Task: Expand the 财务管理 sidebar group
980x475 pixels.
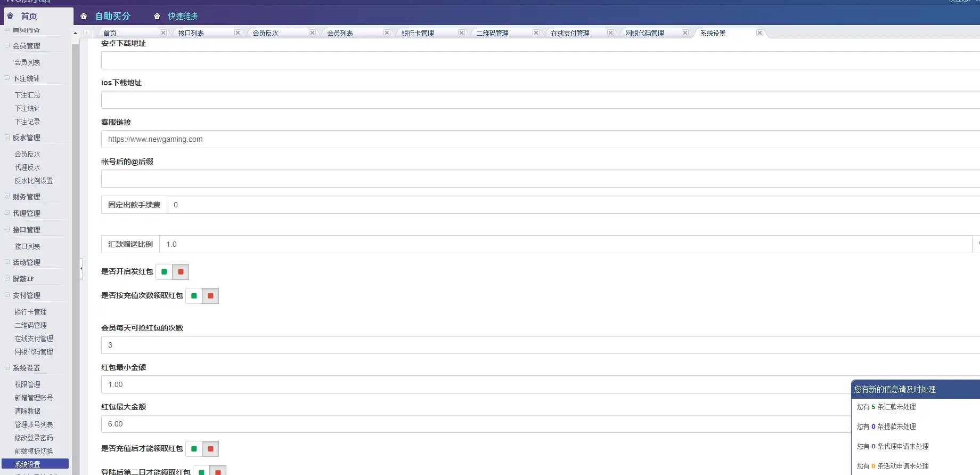Action: [x=7, y=196]
